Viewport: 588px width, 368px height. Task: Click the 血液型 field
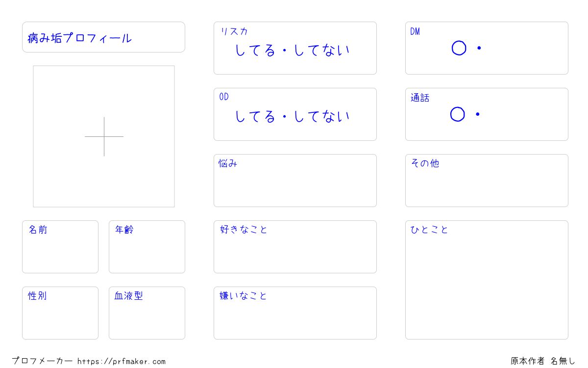pyautogui.click(x=147, y=313)
